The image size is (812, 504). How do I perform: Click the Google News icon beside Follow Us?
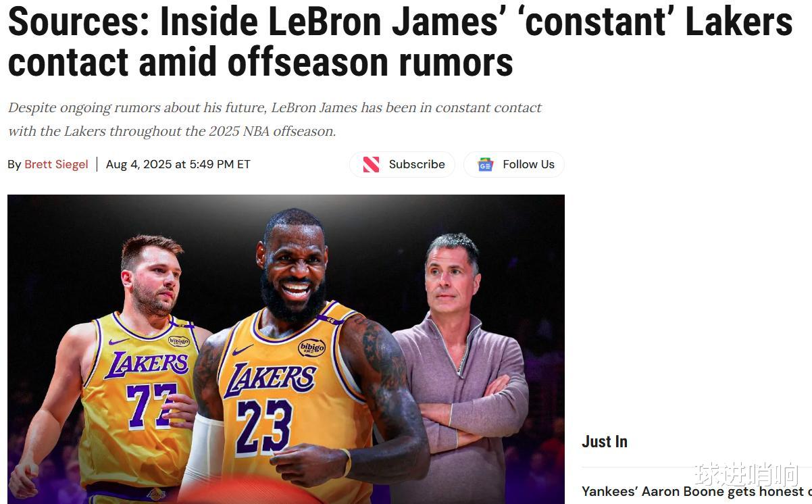coord(485,164)
